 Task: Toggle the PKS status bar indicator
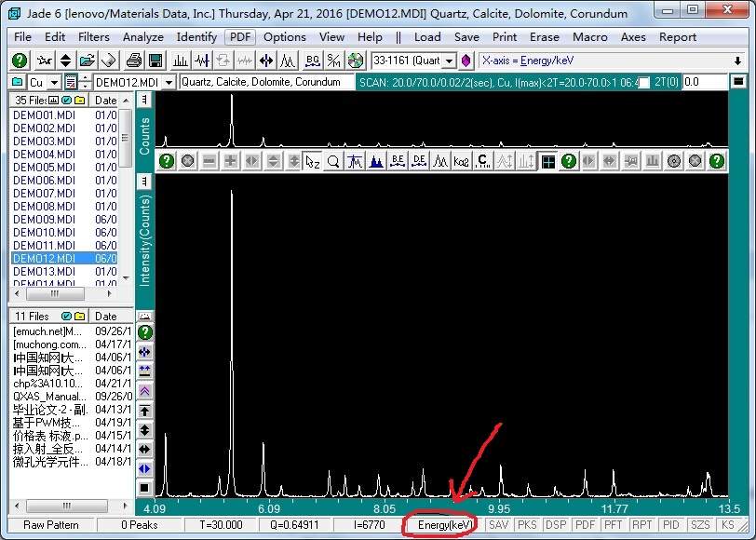pos(527,525)
